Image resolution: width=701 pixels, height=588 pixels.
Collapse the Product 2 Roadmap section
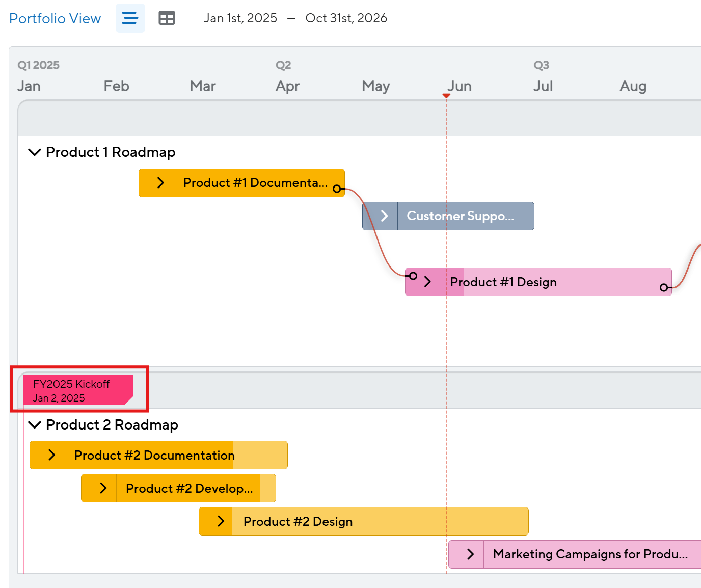[x=34, y=425]
